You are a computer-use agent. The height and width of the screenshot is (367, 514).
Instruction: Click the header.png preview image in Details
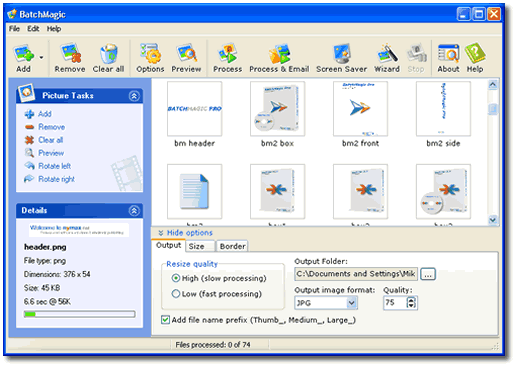coord(79,230)
